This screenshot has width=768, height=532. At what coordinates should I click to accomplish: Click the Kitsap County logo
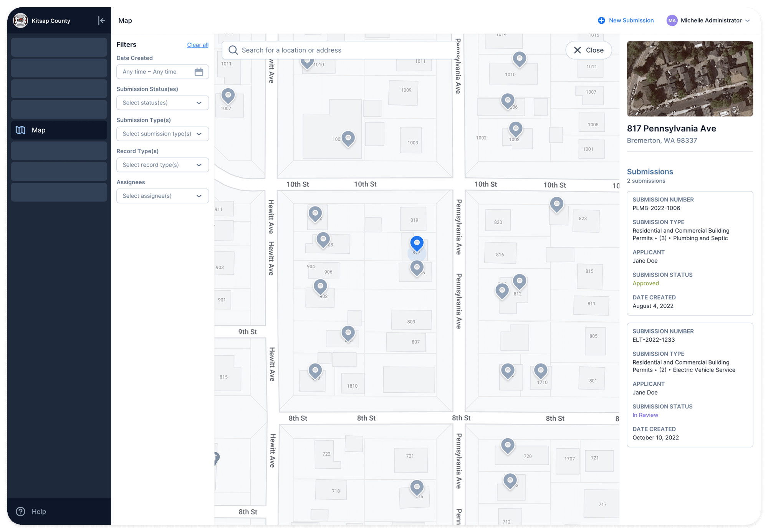pyautogui.click(x=20, y=20)
